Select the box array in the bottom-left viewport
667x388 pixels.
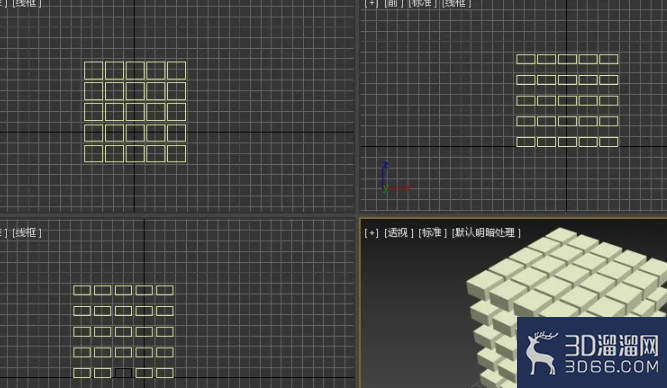(123, 331)
